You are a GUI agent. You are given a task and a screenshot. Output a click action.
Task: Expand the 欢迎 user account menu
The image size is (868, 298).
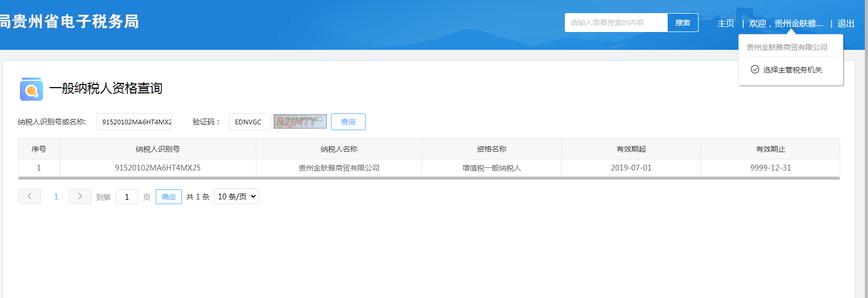(x=786, y=23)
